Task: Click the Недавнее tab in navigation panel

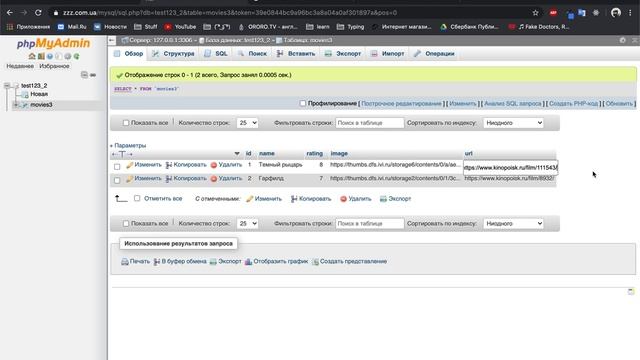Action: (x=20, y=66)
